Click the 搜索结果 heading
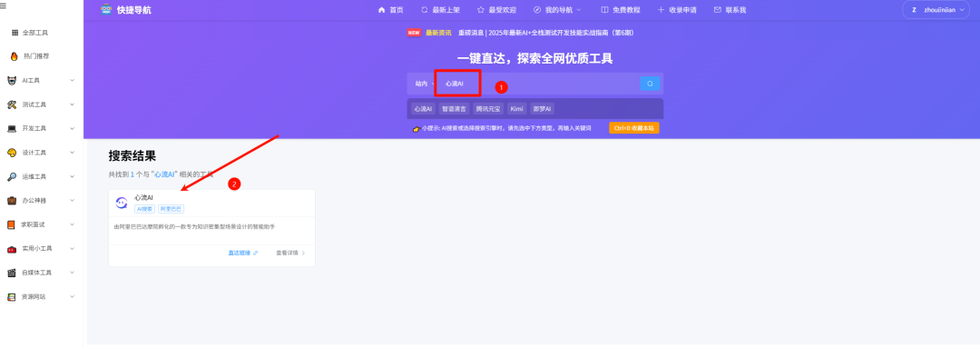980x348 pixels. tap(132, 156)
